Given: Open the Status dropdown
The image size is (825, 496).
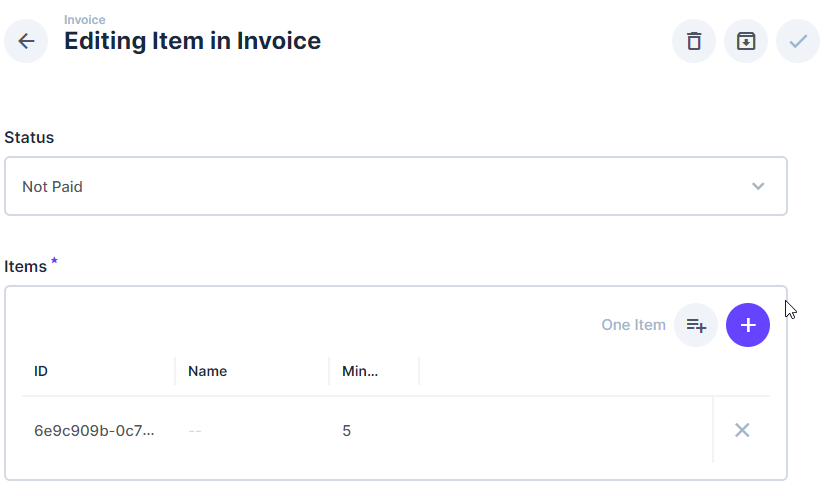Looking at the screenshot, I should (396, 186).
